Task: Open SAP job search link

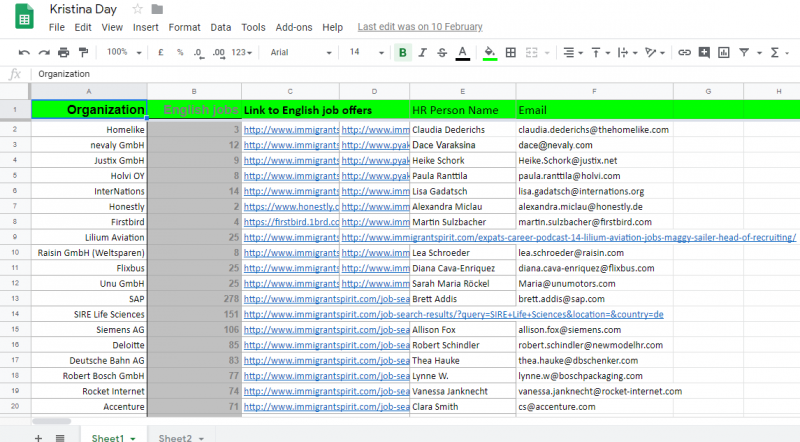Action: point(327,299)
